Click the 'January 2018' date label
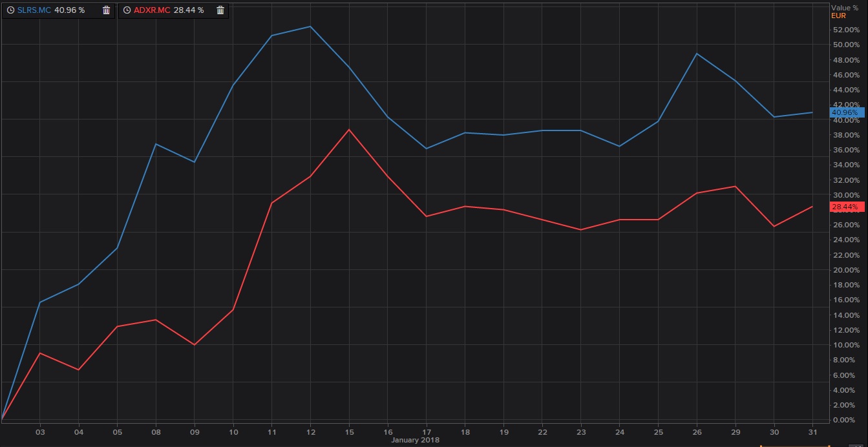Viewport: 868px width, 447px height. [x=415, y=440]
